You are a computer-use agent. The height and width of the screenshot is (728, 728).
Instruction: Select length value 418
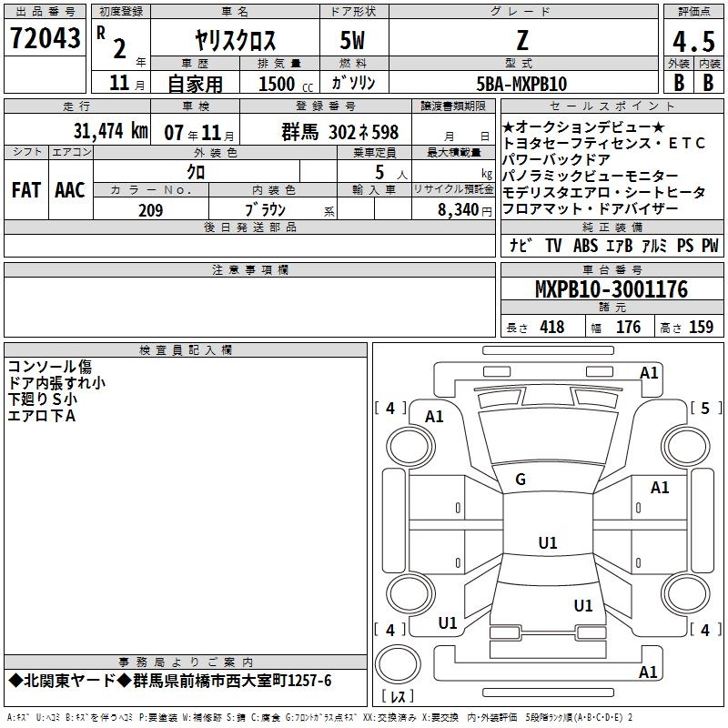tap(552, 327)
